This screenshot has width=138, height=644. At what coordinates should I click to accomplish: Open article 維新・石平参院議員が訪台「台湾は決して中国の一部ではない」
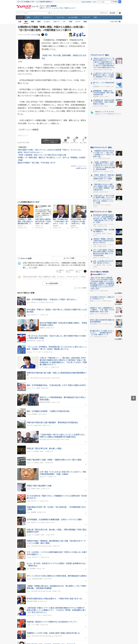[52, 299]
